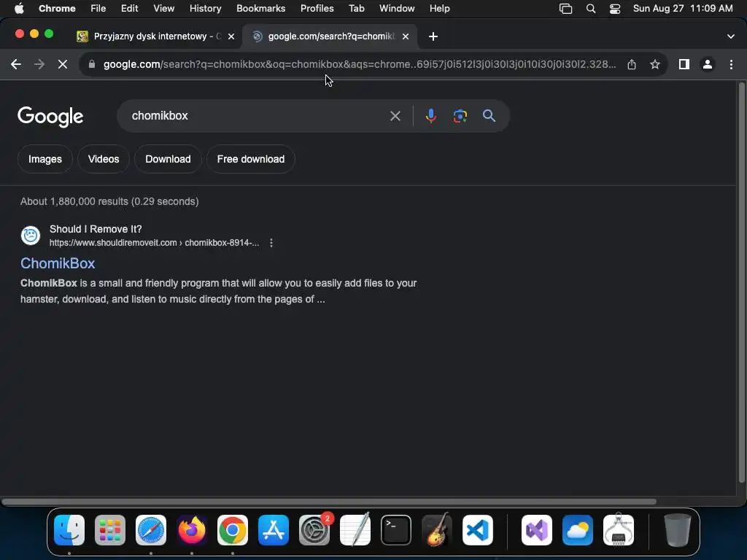Screen dimensions: 747x560
Task: Open the Should I Remove It favicon
Action: point(31,236)
